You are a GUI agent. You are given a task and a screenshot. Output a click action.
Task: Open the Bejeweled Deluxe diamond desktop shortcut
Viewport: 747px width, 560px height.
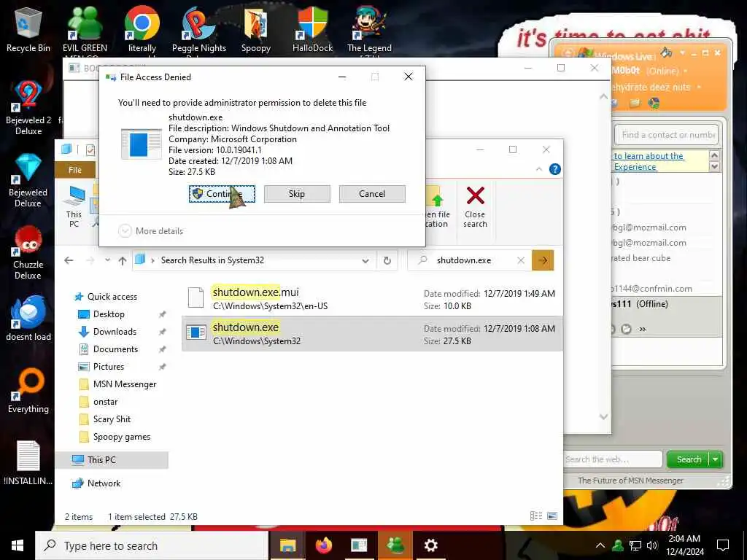click(28, 180)
